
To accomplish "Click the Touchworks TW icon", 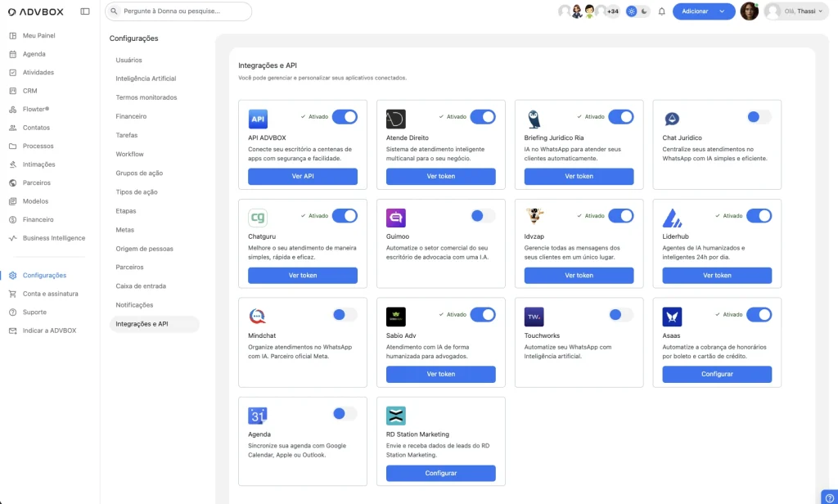I will [x=534, y=317].
